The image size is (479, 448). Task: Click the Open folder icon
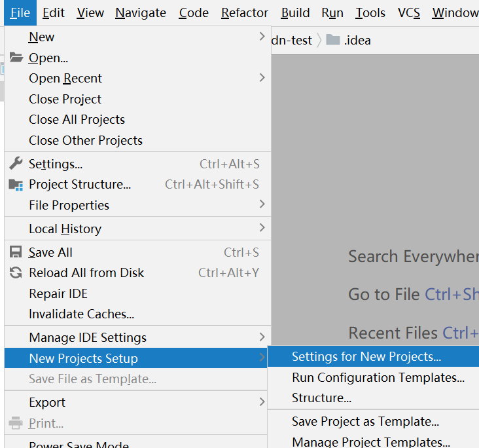pyautogui.click(x=16, y=58)
